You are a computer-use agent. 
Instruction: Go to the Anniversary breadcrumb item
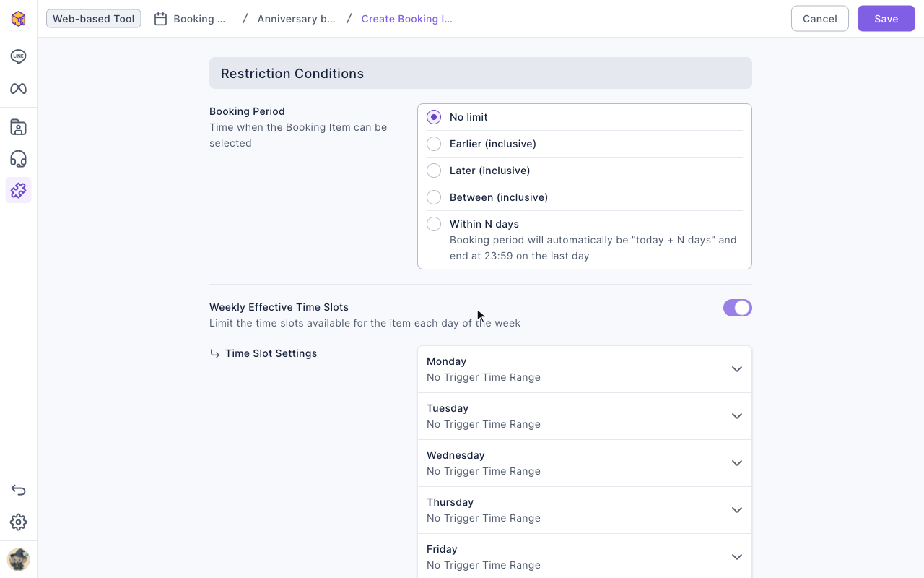[x=296, y=19]
